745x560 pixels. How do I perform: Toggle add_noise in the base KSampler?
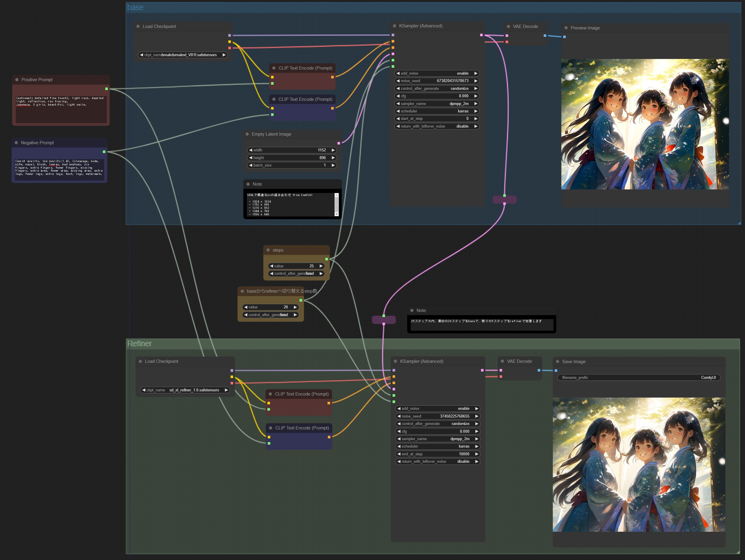pyautogui.click(x=437, y=73)
